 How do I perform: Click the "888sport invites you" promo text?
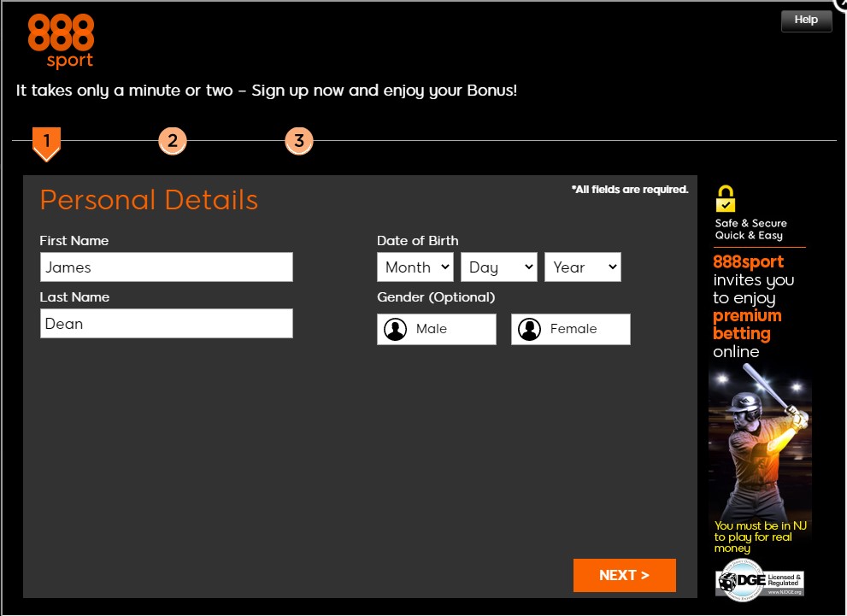coord(754,307)
